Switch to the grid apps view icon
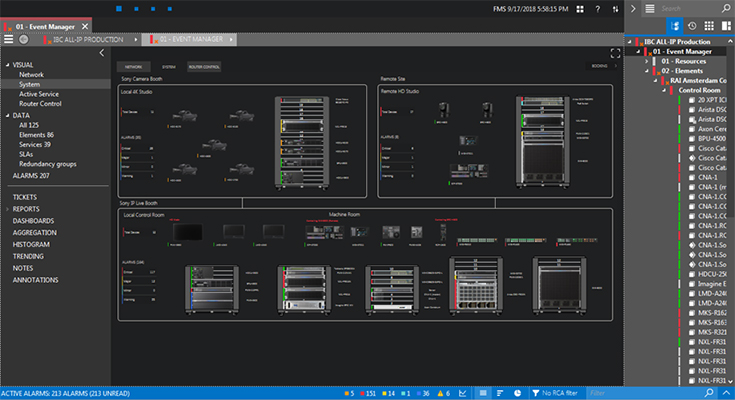The width and height of the screenshot is (735, 400). click(709, 25)
